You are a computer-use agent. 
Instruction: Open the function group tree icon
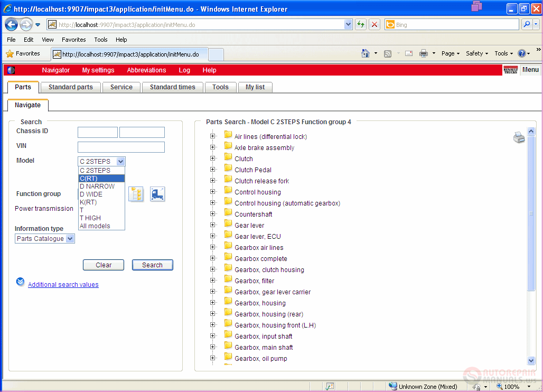point(136,194)
